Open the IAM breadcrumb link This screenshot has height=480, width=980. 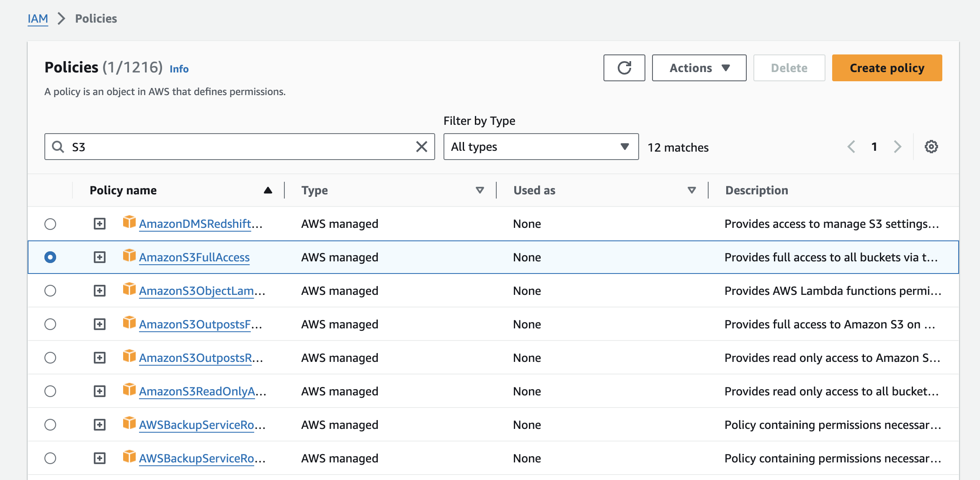pos(38,18)
